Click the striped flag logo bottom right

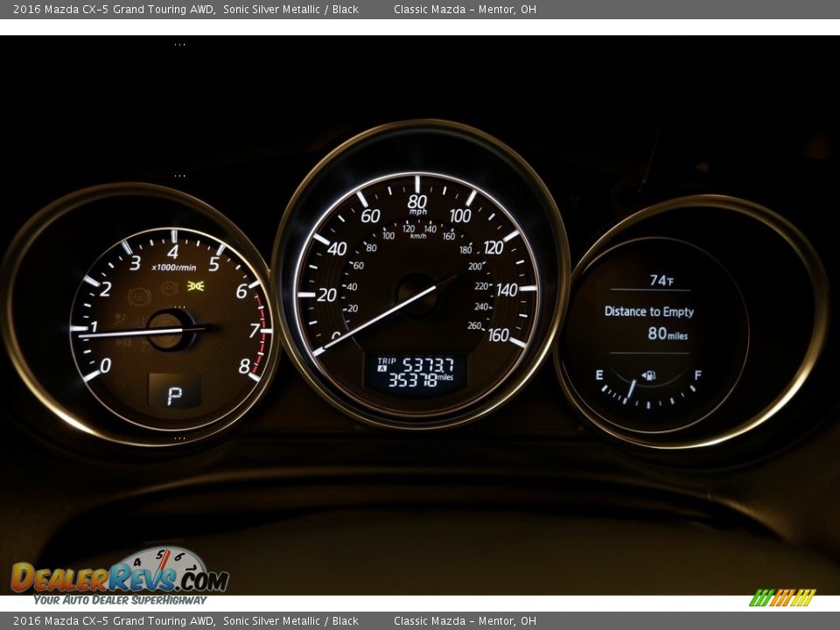click(781, 598)
